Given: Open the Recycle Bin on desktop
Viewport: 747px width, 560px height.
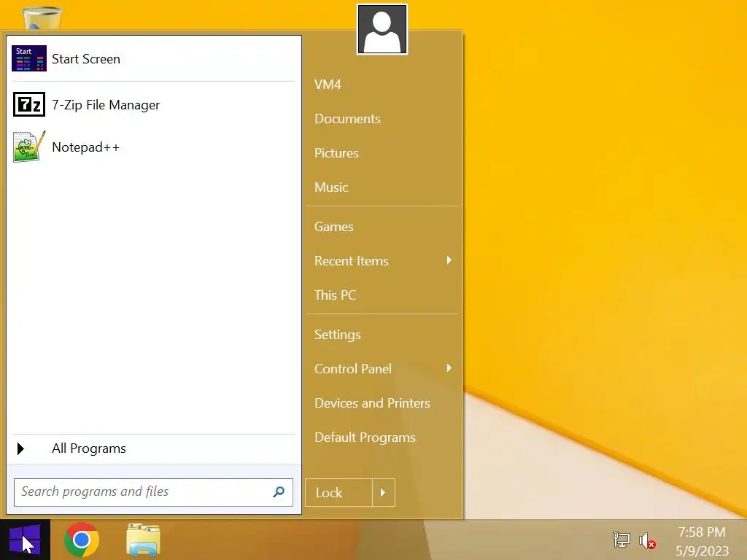Looking at the screenshot, I should (x=42, y=18).
